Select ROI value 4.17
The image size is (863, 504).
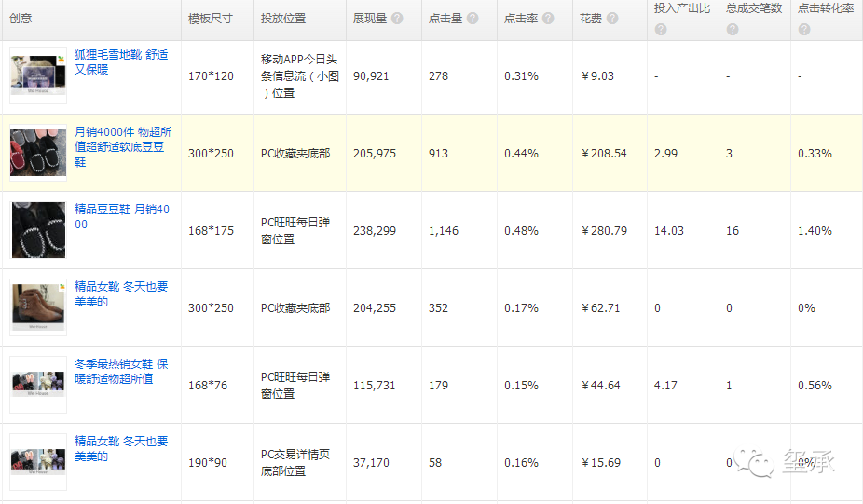pyautogui.click(x=665, y=385)
